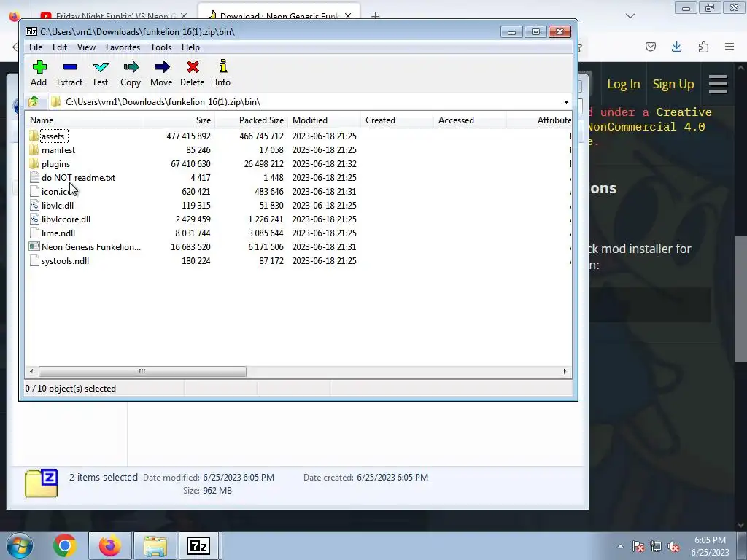Screen dimensions: 747x560
Task: Click the right scroll arrow of file list
Action: [x=565, y=371]
